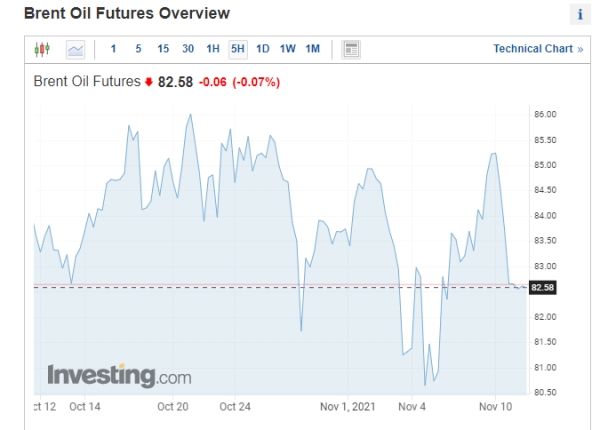
Task: Change timeframe to 1M
Action: (312, 49)
